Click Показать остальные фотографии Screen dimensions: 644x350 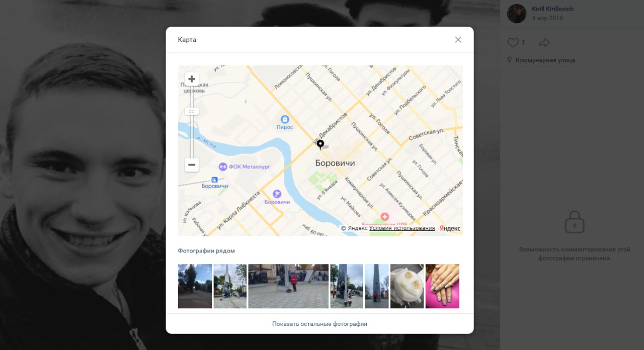point(319,324)
